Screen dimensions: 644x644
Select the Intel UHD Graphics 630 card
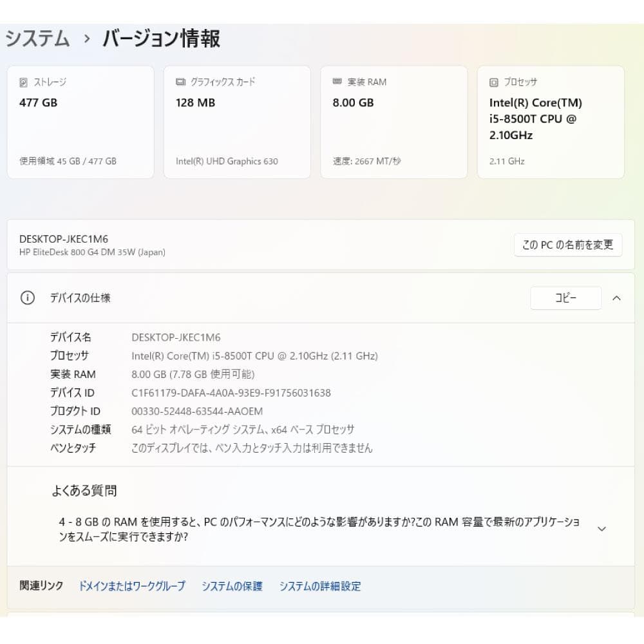point(237,121)
